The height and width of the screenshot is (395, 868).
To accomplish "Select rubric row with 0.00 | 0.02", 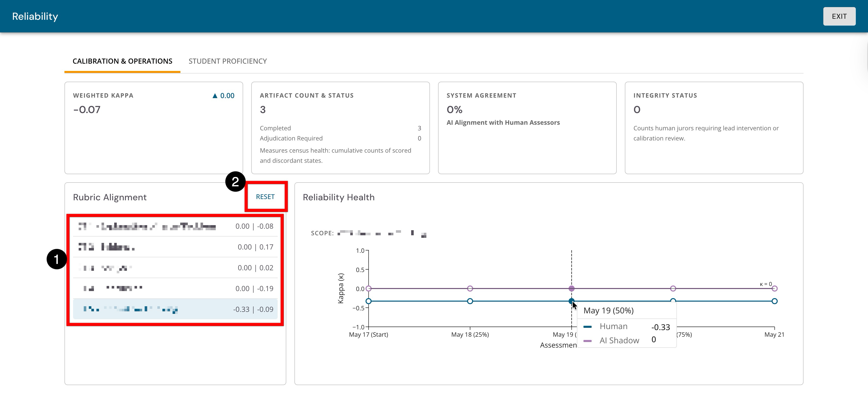I will pyautogui.click(x=175, y=268).
